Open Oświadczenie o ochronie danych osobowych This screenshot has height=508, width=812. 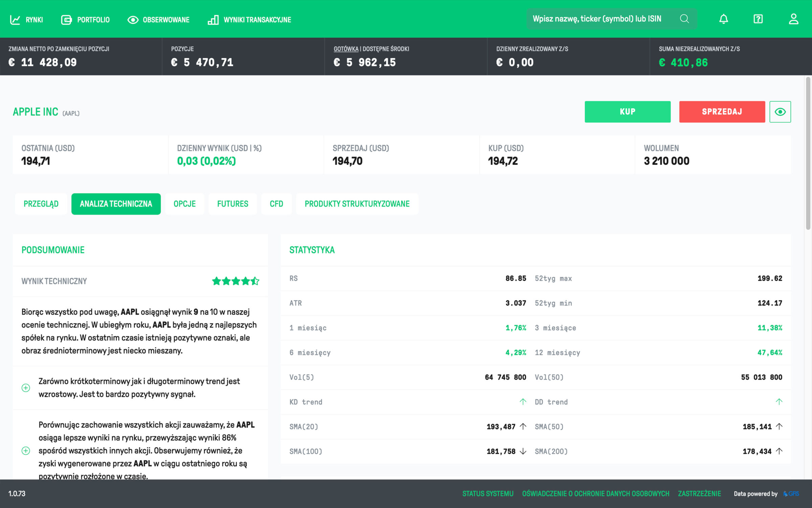click(595, 493)
